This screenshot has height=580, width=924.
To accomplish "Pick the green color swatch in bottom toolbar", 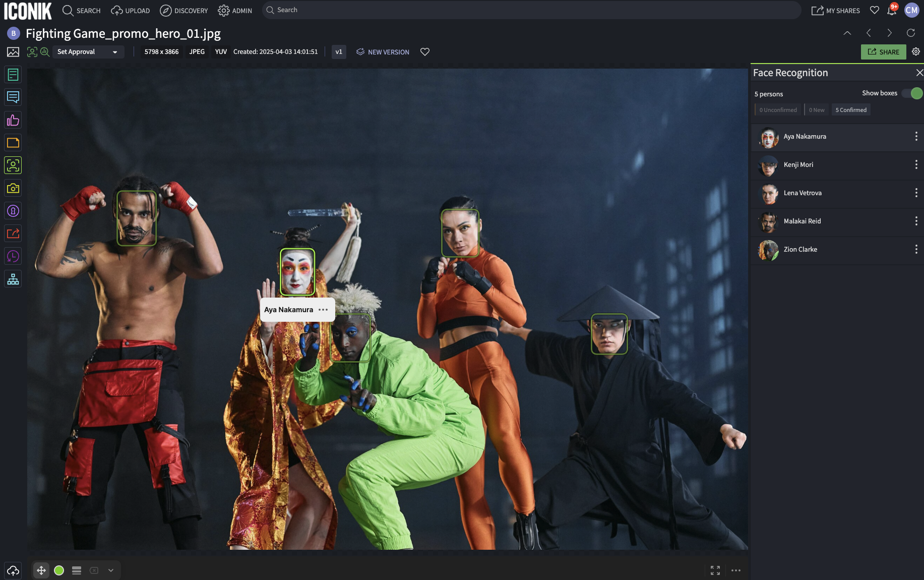I will (59, 570).
